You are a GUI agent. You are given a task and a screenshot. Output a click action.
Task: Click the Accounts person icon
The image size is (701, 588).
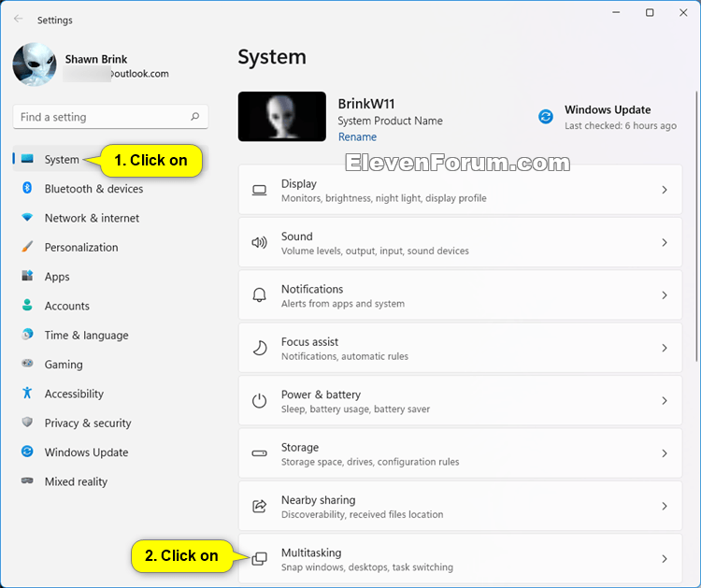click(x=27, y=305)
